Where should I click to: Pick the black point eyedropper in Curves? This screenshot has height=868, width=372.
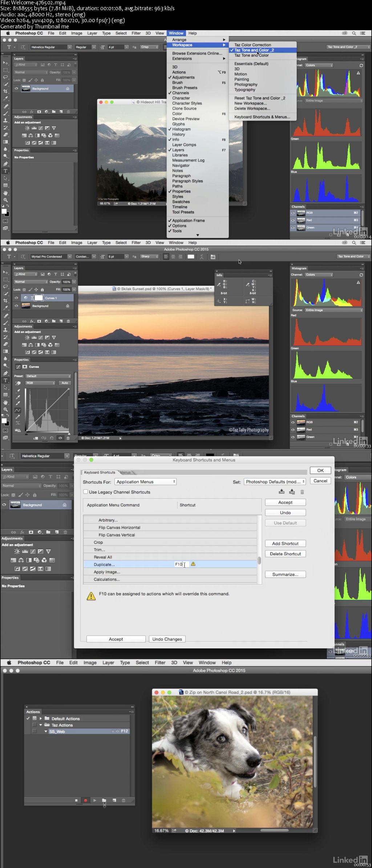18,391
